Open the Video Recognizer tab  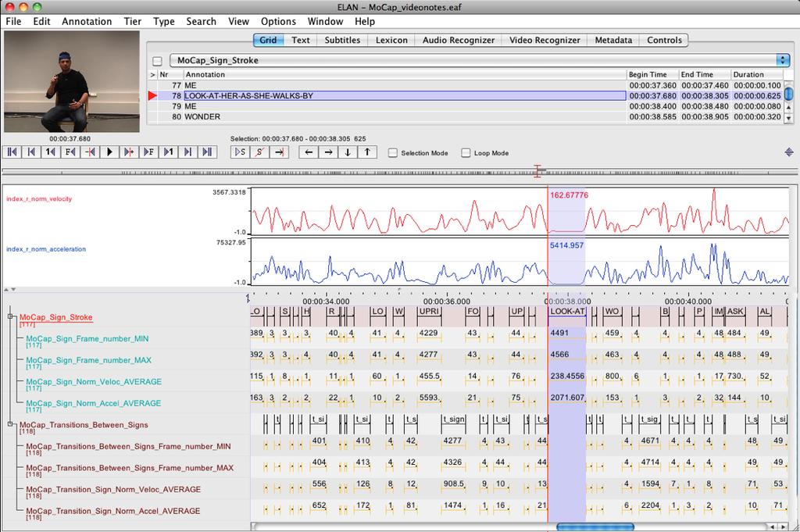545,41
